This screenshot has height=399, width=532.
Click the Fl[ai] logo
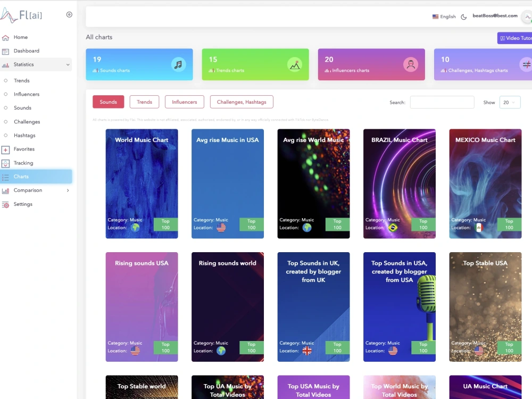21,15
